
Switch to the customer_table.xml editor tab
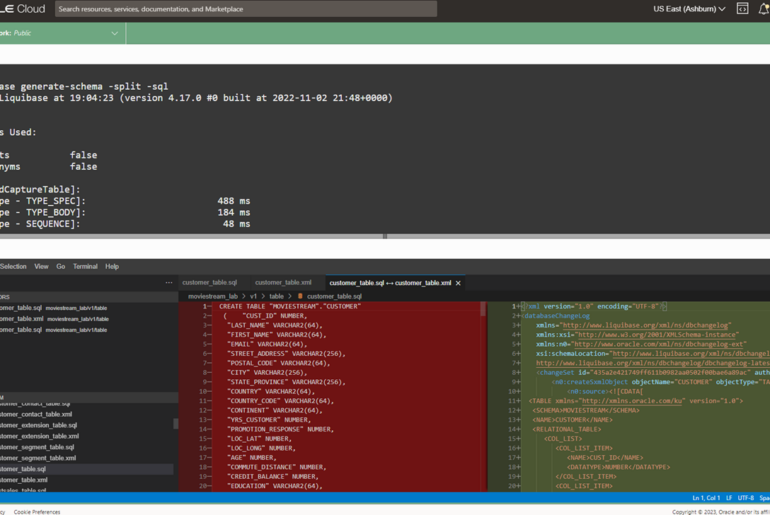283,283
